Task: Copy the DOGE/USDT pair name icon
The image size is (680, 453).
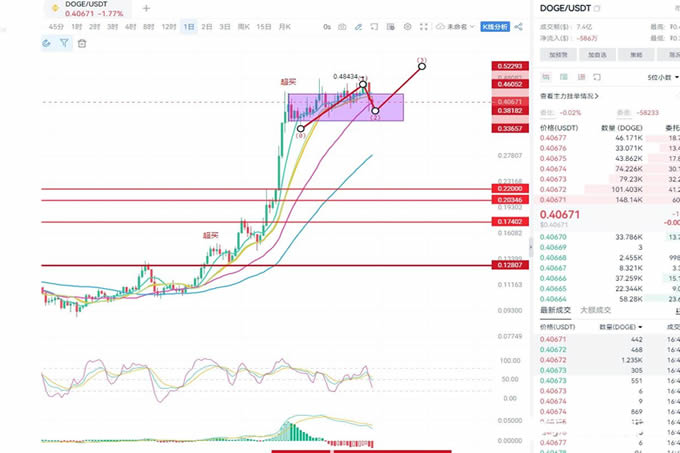Action: point(598,7)
